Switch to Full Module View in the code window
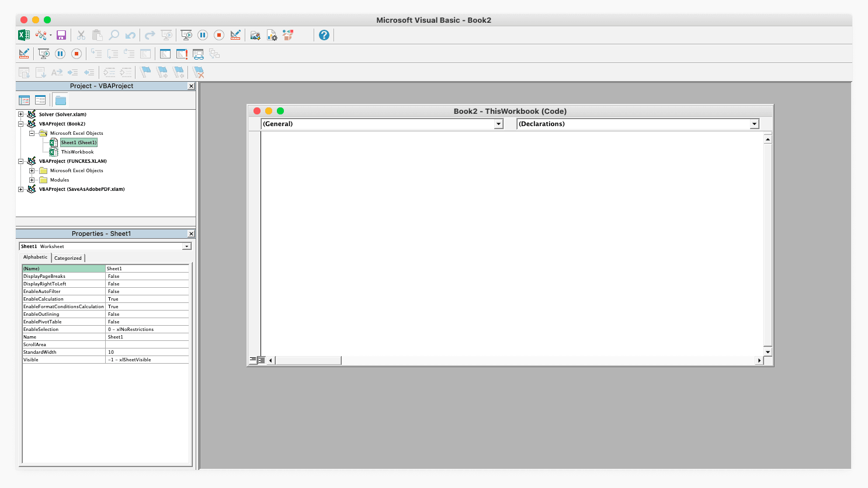The height and width of the screenshot is (488, 868). coord(262,360)
